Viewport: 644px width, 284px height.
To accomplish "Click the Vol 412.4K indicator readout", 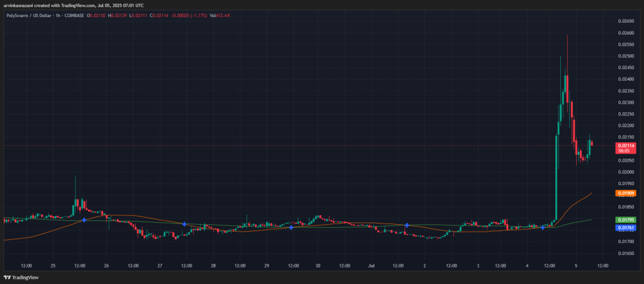I will pyautogui.click(x=218, y=16).
